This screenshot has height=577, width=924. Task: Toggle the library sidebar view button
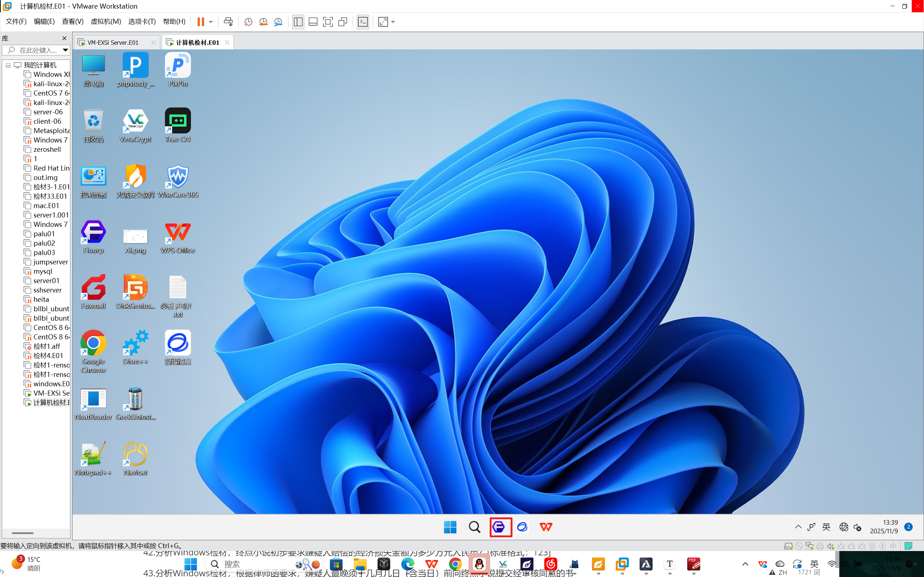tap(298, 22)
